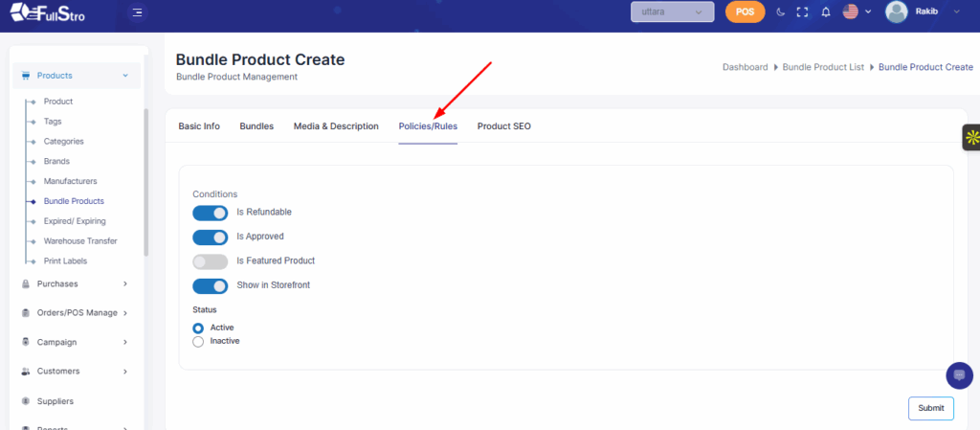Open the Media & Description tab
The image size is (980, 430).
click(336, 126)
